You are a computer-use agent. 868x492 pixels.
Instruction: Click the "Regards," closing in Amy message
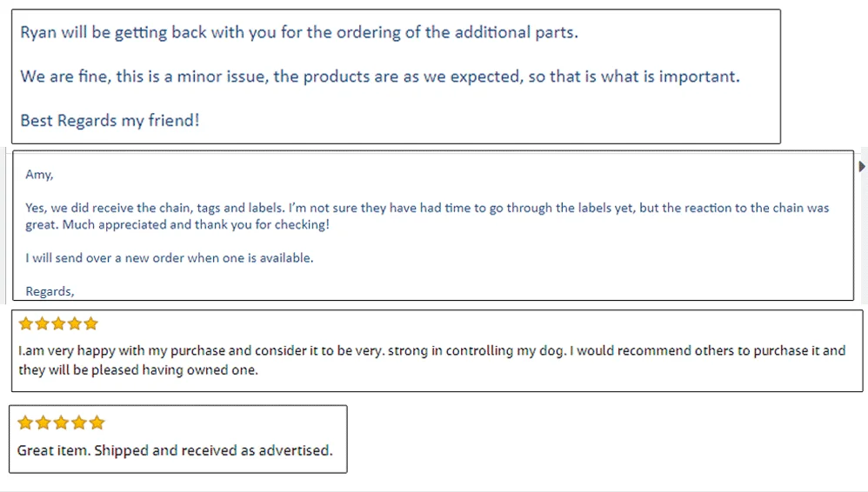[50, 292]
